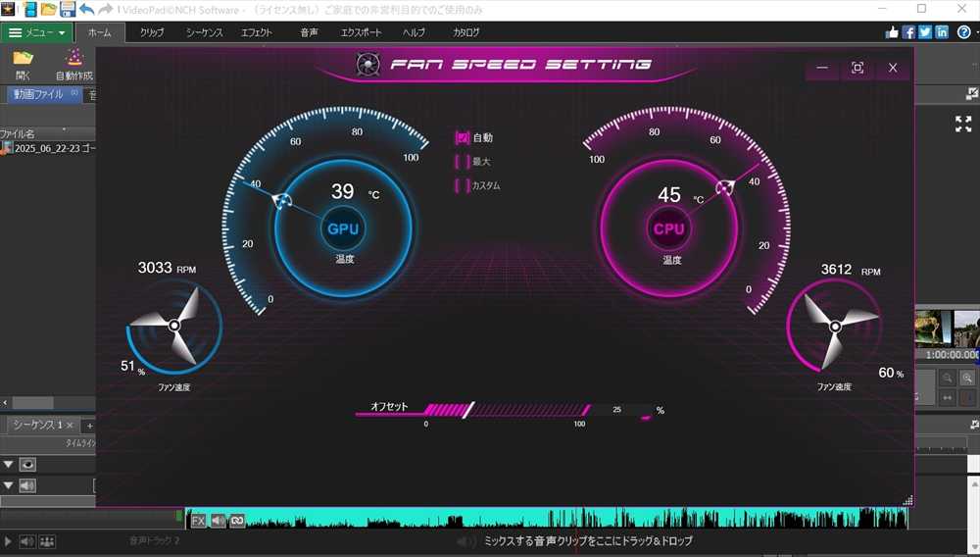
Task: Click the save floppy disk icon
Action: tap(68, 10)
